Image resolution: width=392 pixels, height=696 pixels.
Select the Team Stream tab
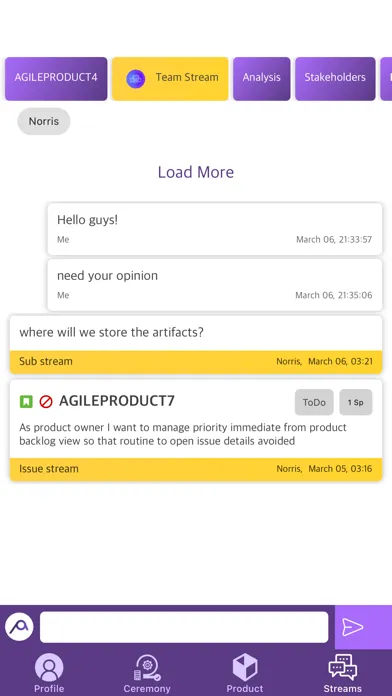(x=170, y=79)
